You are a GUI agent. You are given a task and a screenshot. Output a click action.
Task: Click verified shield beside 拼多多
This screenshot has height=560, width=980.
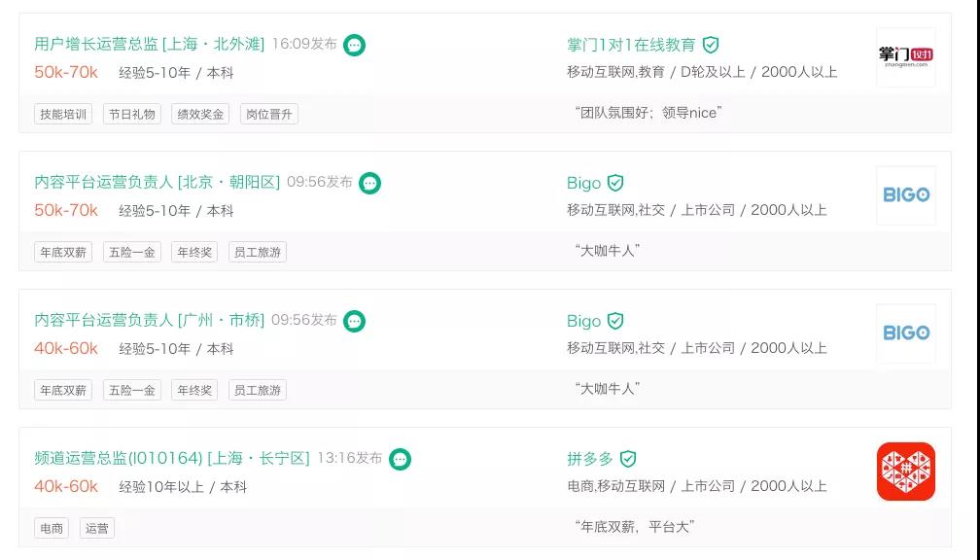point(628,459)
